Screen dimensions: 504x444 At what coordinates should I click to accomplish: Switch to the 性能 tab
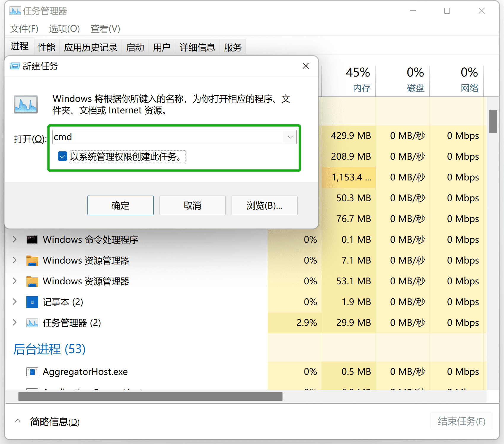point(46,47)
